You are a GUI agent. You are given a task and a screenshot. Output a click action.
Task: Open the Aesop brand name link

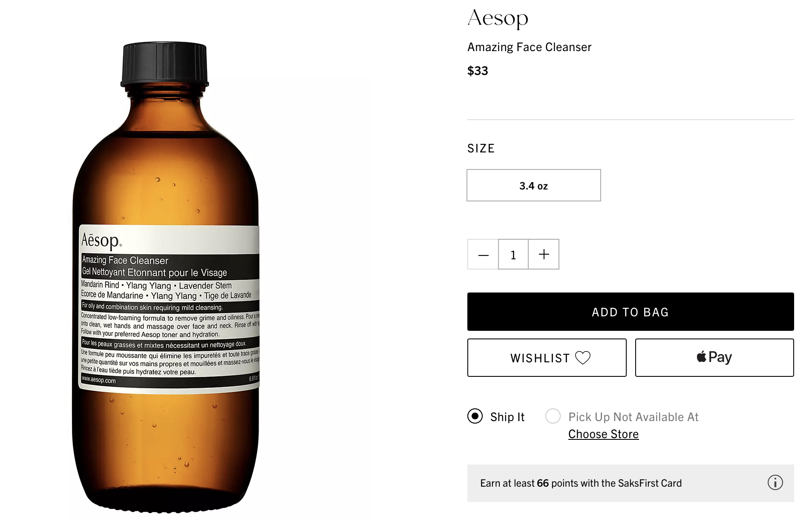[498, 18]
